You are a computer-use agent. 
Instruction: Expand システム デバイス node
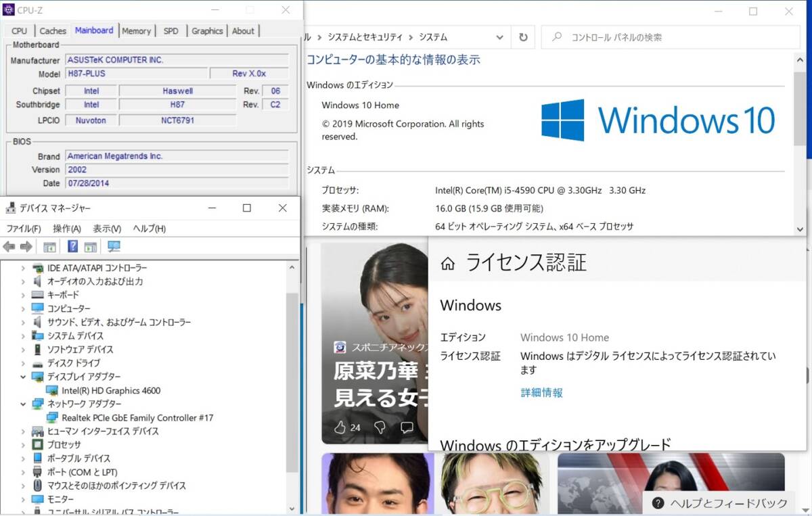point(23,335)
